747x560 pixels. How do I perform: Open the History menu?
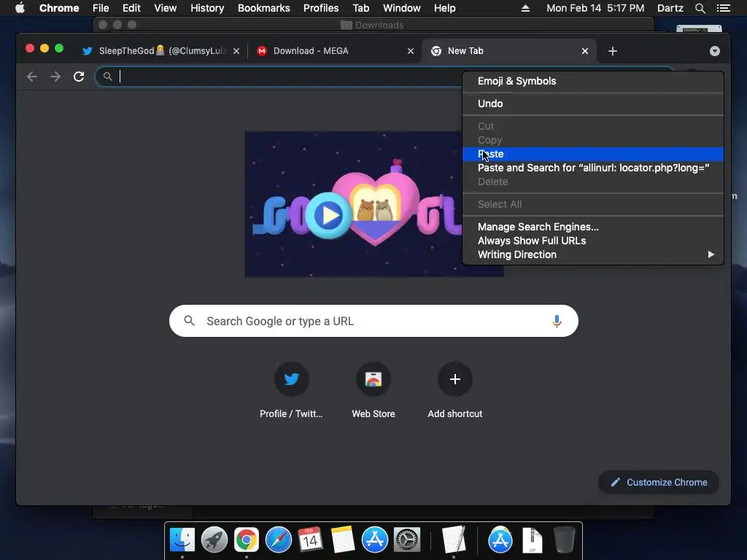pyautogui.click(x=207, y=8)
